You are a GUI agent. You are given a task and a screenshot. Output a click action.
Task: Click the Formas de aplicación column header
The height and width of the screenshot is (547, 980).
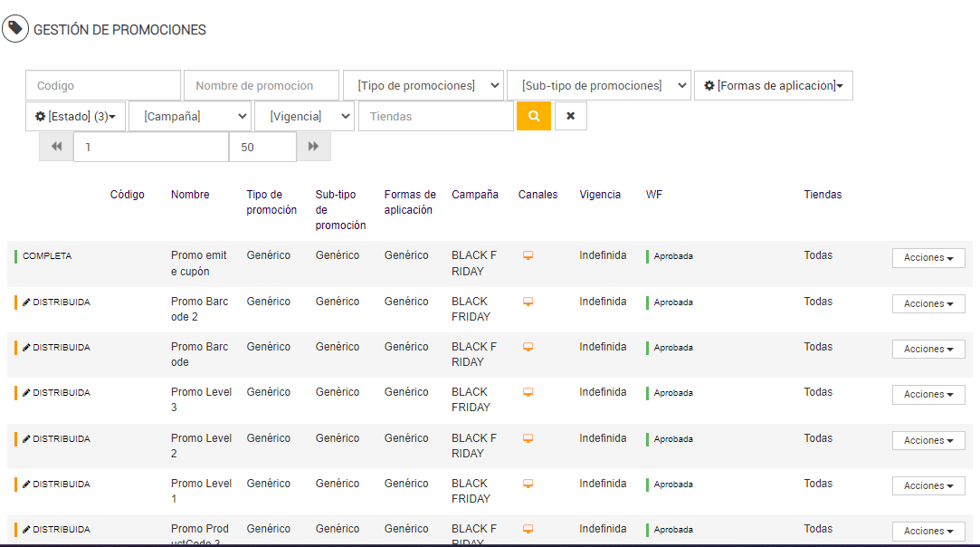(x=410, y=202)
